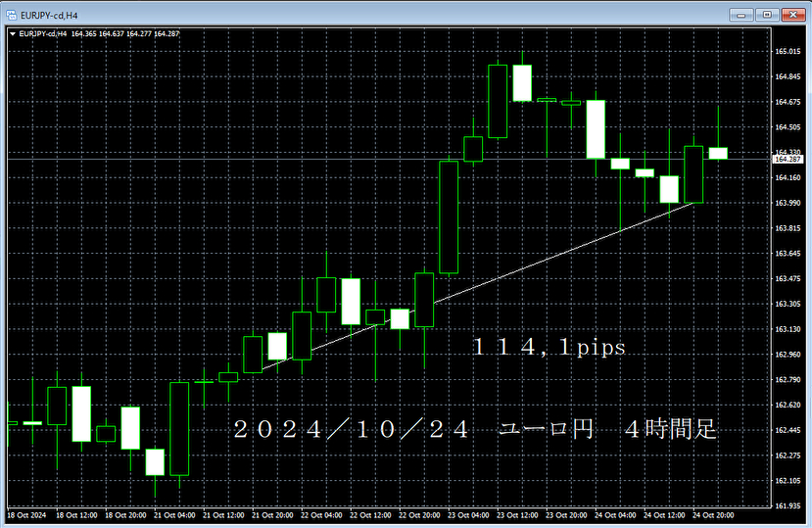Screen dimensions: 812x528
Task: Maximize the EURJPY chart window
Action: click(x=767, y=15)
